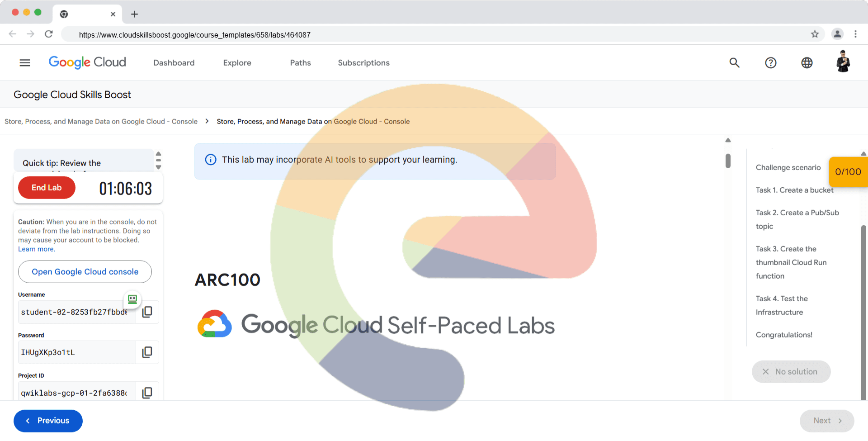This screenshot has height=441, width=868.
Task: Open the help question mark icon
Action: click(770, 63)
